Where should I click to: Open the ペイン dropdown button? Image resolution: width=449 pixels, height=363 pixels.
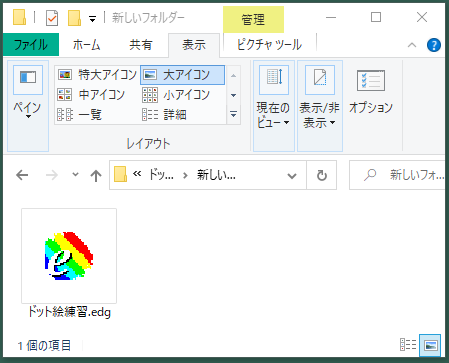coord(28,106)
